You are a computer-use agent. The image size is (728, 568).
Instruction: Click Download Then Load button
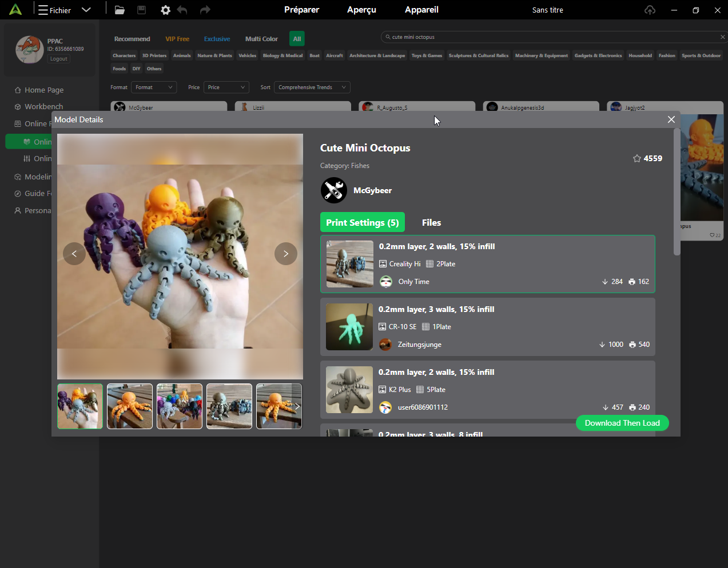click(x=622, y=423)
